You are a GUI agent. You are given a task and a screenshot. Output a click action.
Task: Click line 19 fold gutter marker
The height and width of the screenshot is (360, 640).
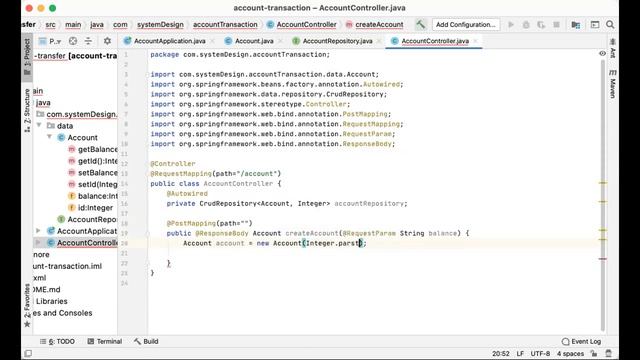click(147, 233)
